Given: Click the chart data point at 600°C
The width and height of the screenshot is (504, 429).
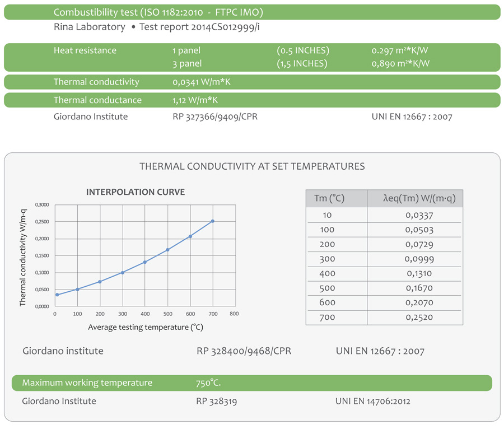Looking at the screenshot, I should tap(190, 236).
